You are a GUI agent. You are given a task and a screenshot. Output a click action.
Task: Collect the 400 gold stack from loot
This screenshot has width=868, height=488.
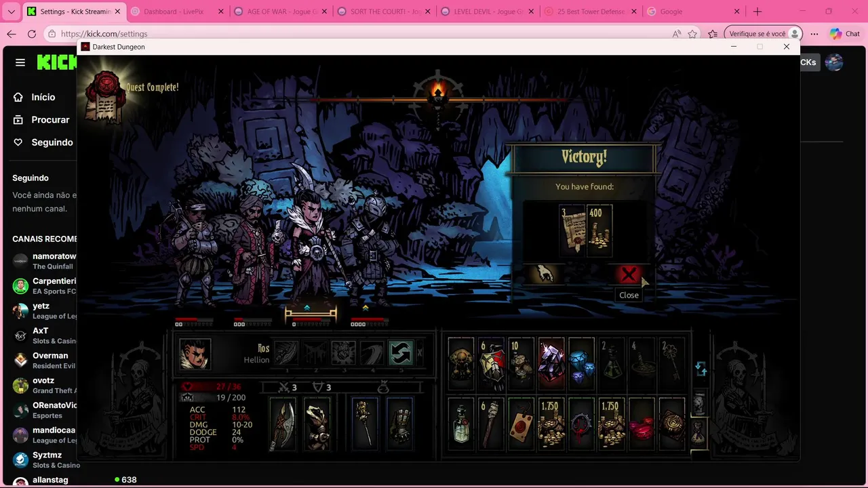599,230
